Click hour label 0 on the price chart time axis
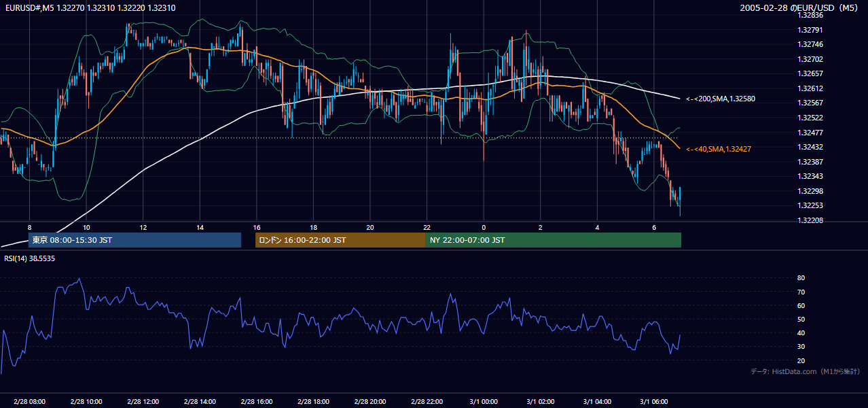Image resolution: width=868 pixels, height=408 pixels. [484, 227]
